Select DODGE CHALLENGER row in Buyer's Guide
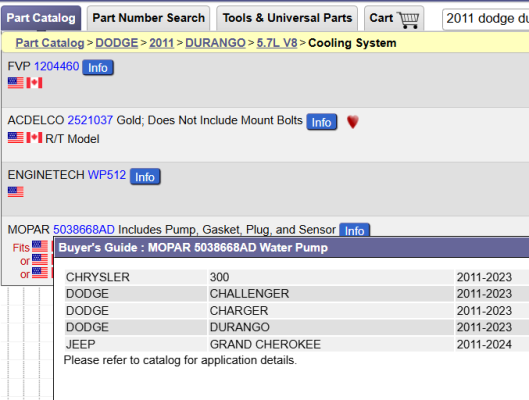 (297, 294)
